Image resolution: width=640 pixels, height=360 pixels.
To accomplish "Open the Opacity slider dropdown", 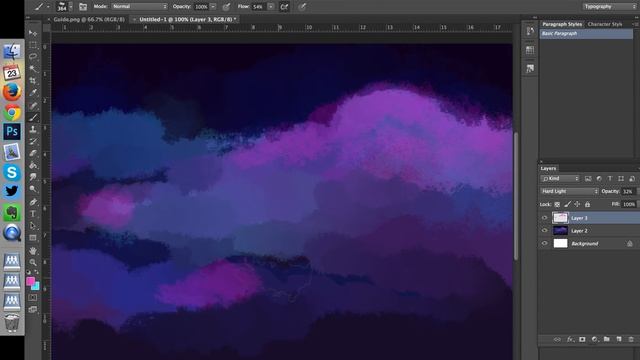I will (213, 7).
